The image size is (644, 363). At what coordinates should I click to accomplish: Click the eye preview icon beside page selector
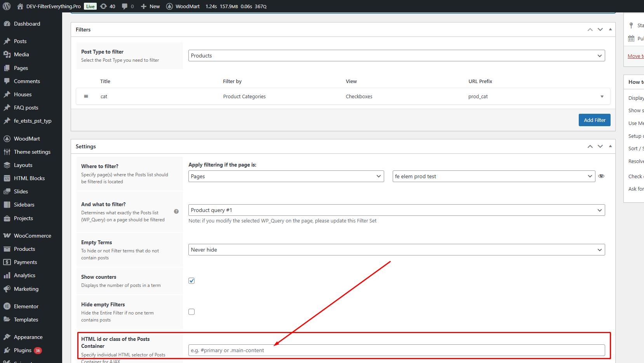(601, 176)
